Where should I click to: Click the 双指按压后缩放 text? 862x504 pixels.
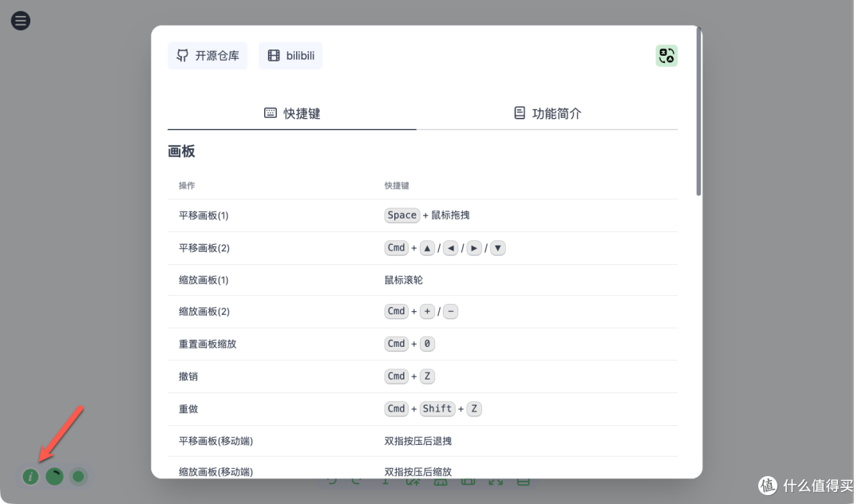click(x=417, y=471)
